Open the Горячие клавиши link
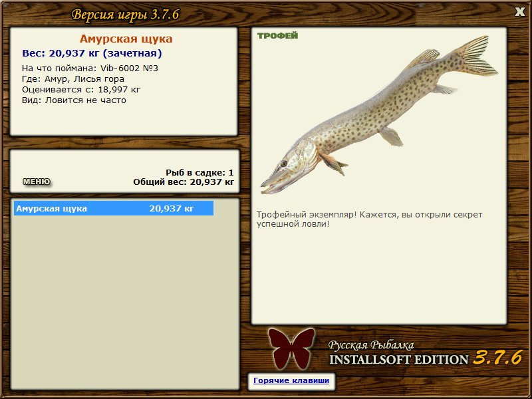Image resolution: width=532 pixels, height=399 pixels. click(291, 380)
